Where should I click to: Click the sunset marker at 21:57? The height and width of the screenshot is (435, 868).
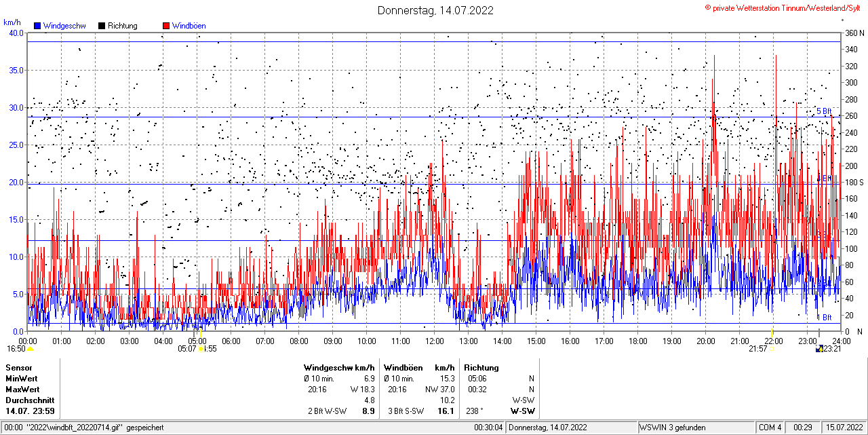click(x=772, y=348)
